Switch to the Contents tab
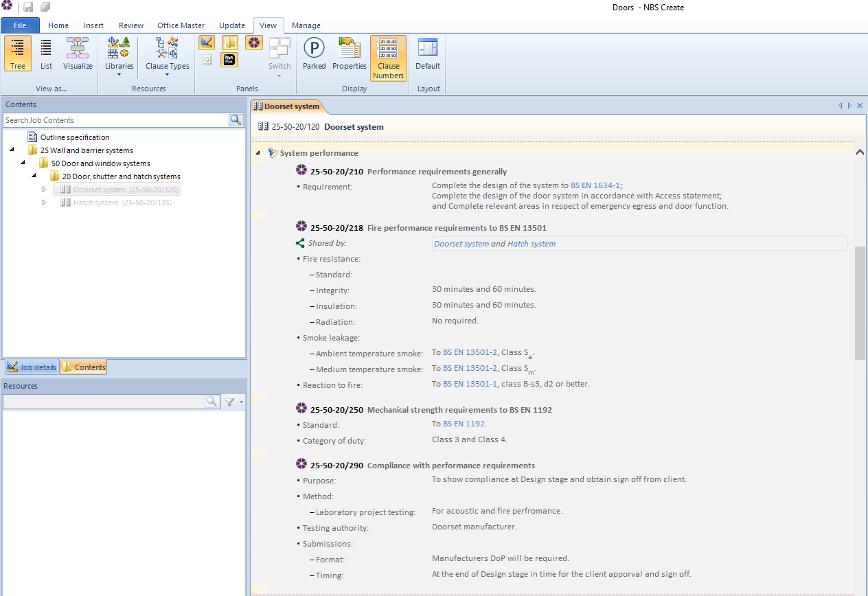 click(x=84, y=367)
